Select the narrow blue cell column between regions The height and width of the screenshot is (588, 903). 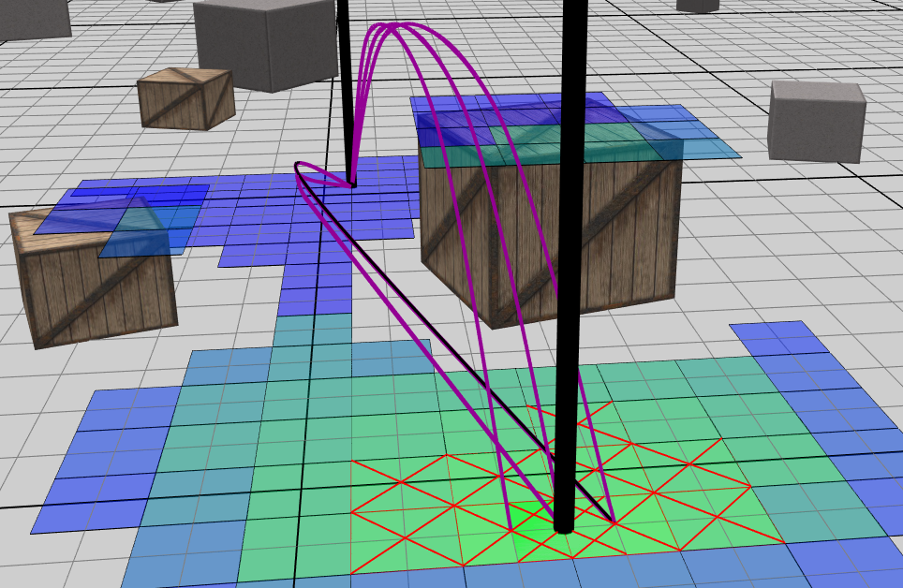[x=314, y=290]
